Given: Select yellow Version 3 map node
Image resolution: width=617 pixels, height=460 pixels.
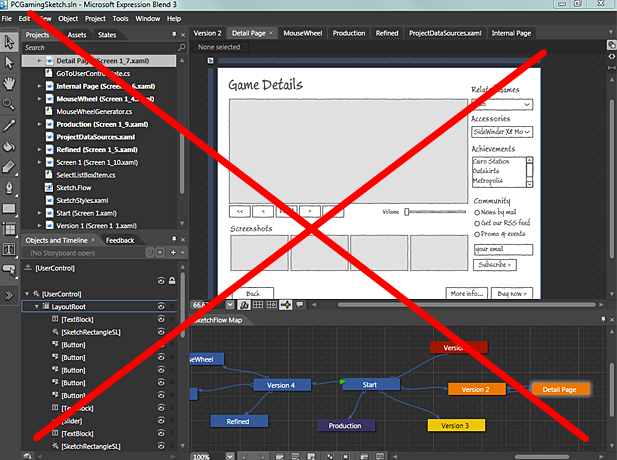Looking at the screenshot, I should (456, 425).
